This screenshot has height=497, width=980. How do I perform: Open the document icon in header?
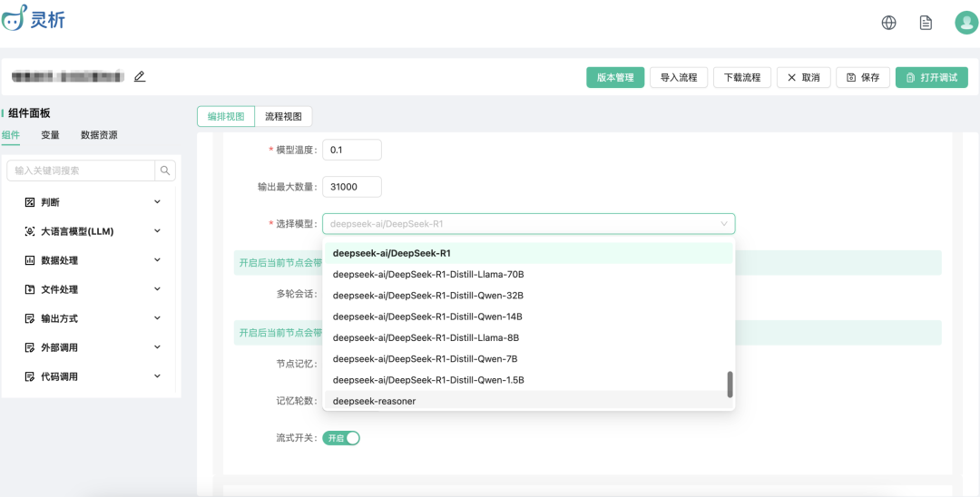[926, 23]
